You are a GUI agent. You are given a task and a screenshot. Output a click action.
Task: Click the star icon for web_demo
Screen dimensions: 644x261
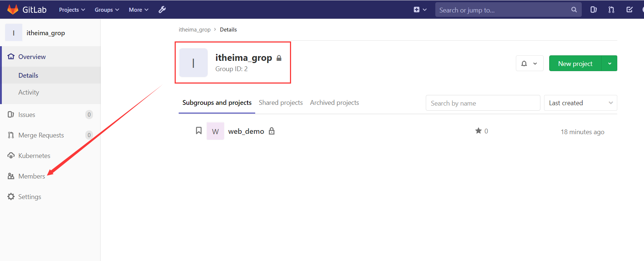[478, 131]
